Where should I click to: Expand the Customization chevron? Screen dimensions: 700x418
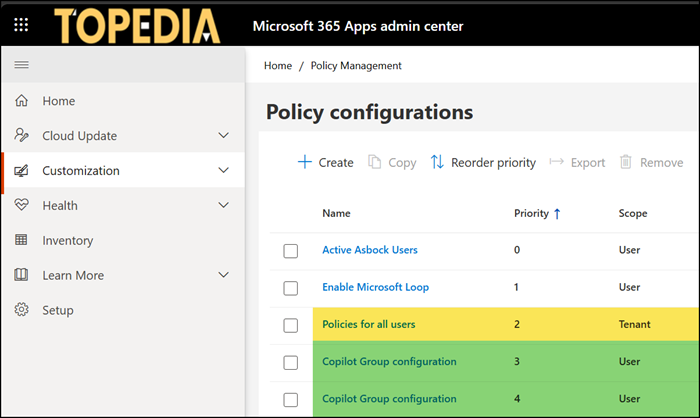click(x=224, y=170)
